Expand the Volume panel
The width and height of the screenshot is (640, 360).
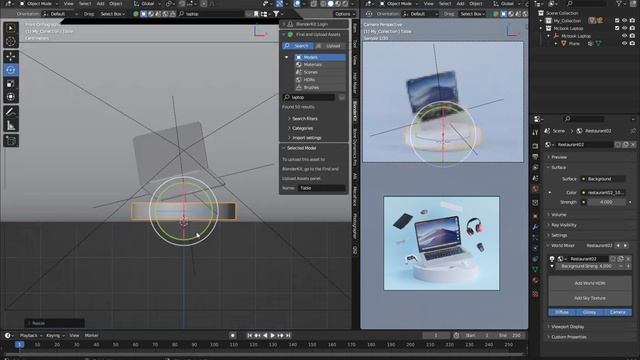click(x=558, y=215)
